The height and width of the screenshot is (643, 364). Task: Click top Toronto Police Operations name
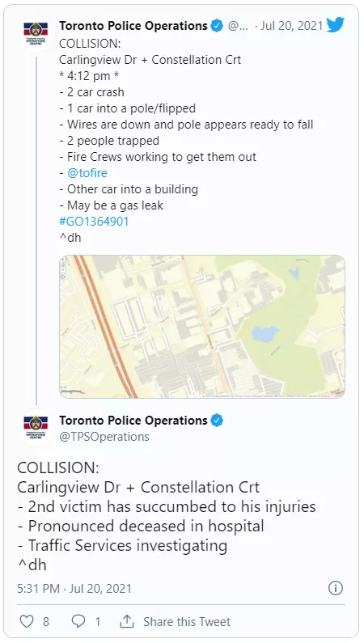point(133,26)
